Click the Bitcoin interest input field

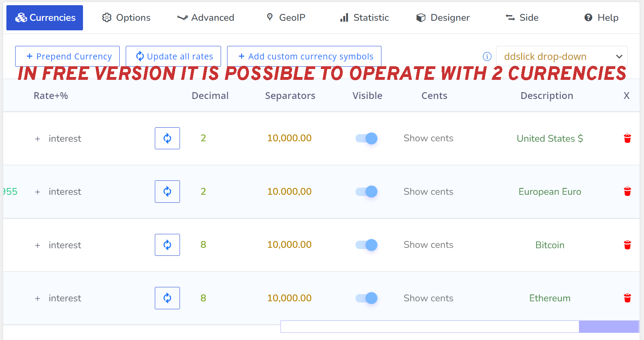click(65, 245)
